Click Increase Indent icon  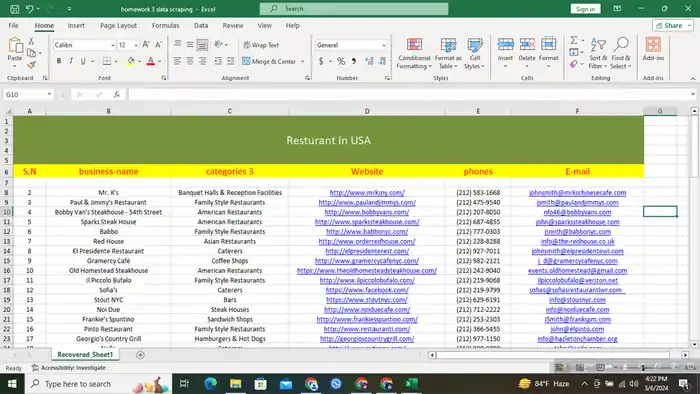(230, 61)
